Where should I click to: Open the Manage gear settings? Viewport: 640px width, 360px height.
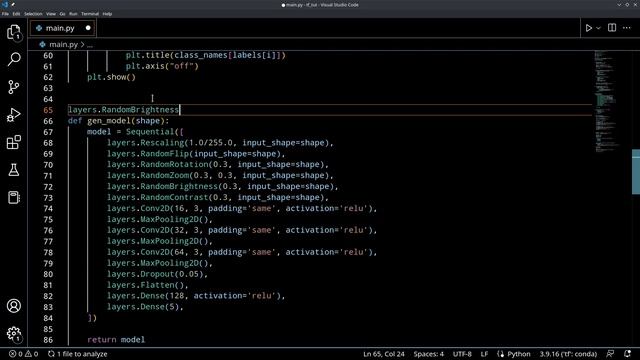[14, 334]
